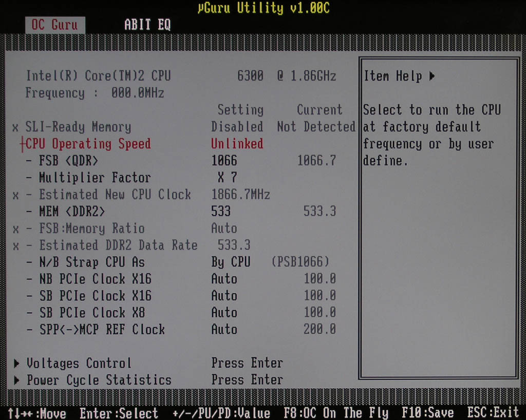The image size is (526, 420).
Task: Click Estimated DDR2 Data Rate 533.3 value
Action: point(234,245)
